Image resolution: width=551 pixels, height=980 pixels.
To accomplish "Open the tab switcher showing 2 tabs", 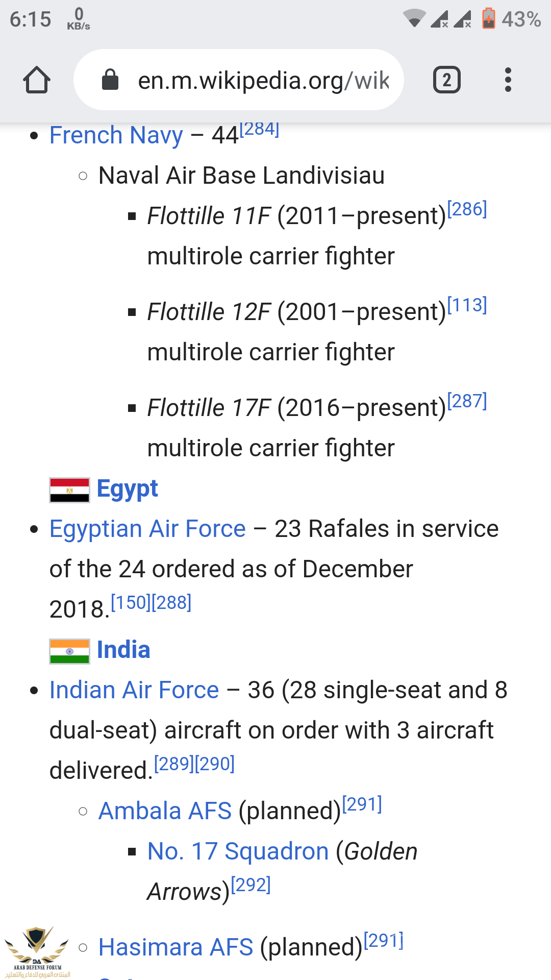I will pos(447,80).
